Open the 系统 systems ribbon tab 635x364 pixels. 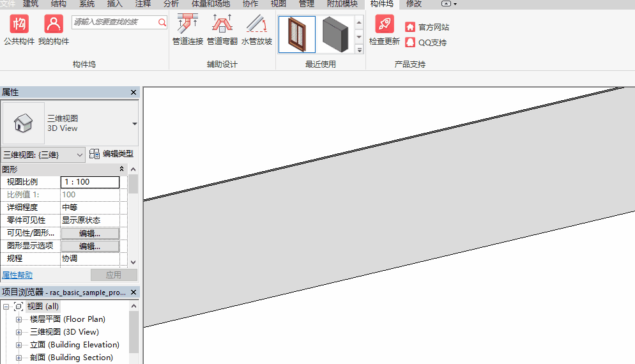coord(87,4)
